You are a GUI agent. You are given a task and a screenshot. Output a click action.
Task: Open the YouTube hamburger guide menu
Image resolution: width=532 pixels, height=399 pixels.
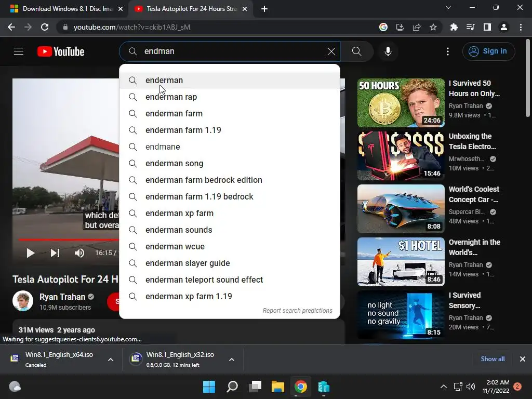[x=19, y=51]
